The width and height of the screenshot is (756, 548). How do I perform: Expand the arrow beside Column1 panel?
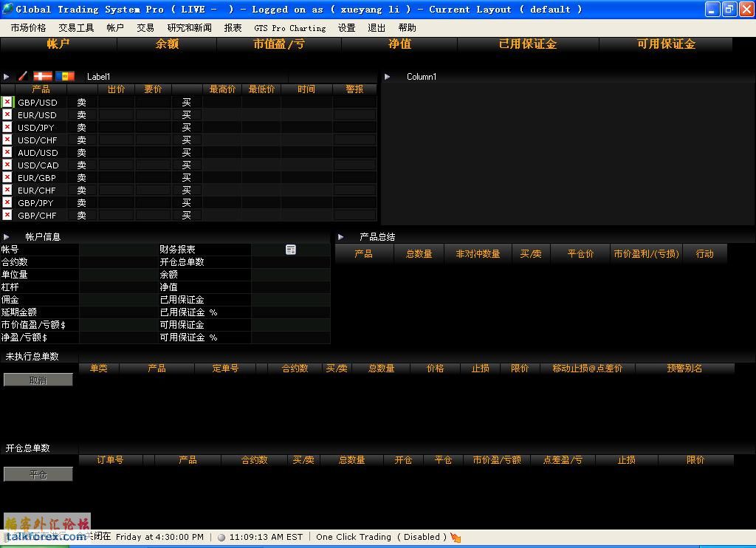[388, 77]
